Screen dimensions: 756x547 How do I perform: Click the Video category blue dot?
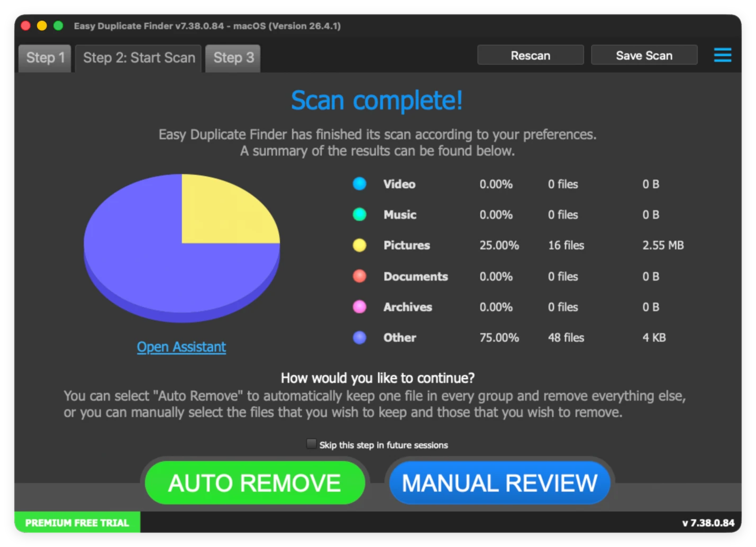click(359, 184)
